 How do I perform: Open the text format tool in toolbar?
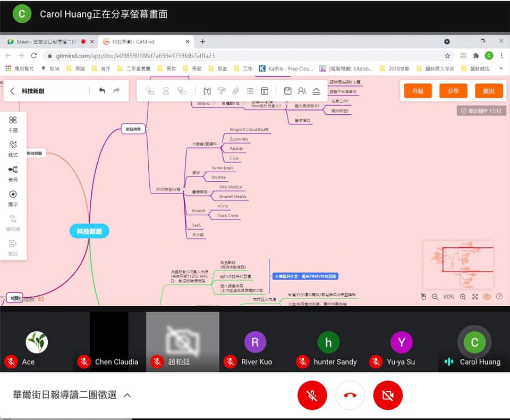pos(207,91)
